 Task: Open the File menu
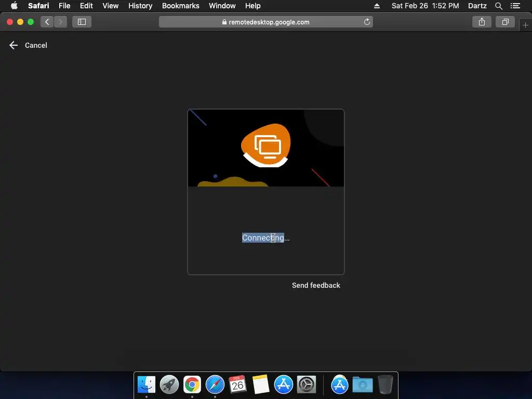click(x=64, y=6)
